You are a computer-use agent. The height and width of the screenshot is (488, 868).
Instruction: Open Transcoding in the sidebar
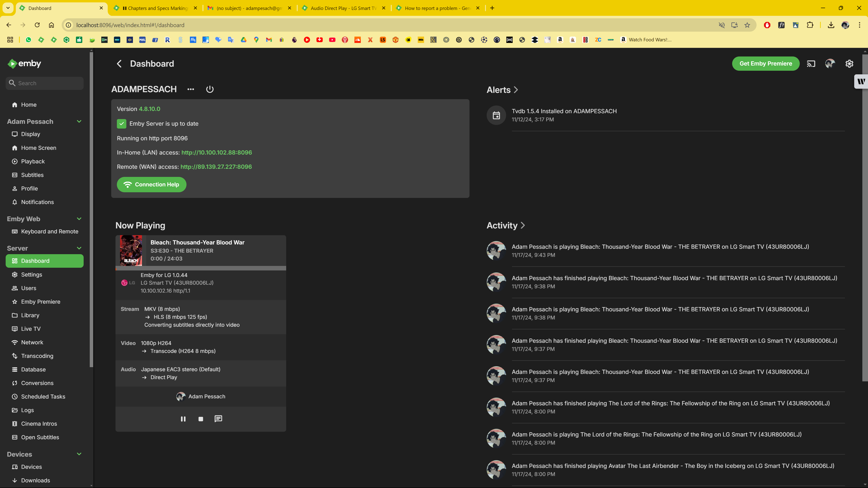[x=37, y=356]
